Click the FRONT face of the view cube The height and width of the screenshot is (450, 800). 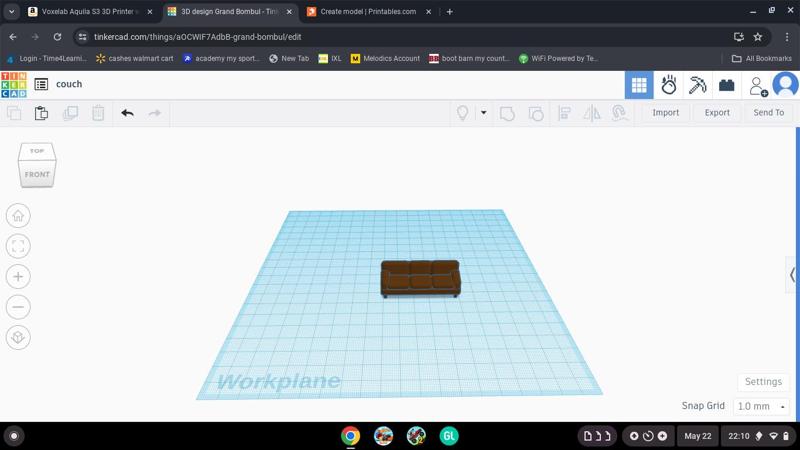[37, 174]
